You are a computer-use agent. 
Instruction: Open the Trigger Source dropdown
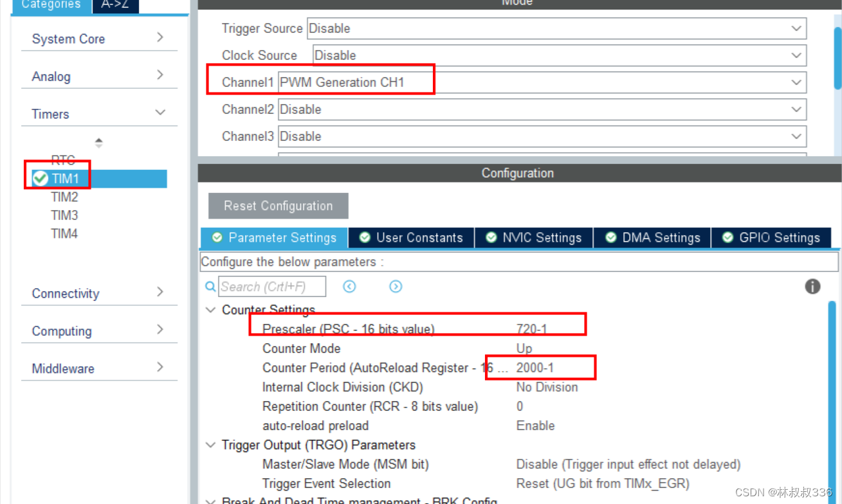[x=556, y=28]
